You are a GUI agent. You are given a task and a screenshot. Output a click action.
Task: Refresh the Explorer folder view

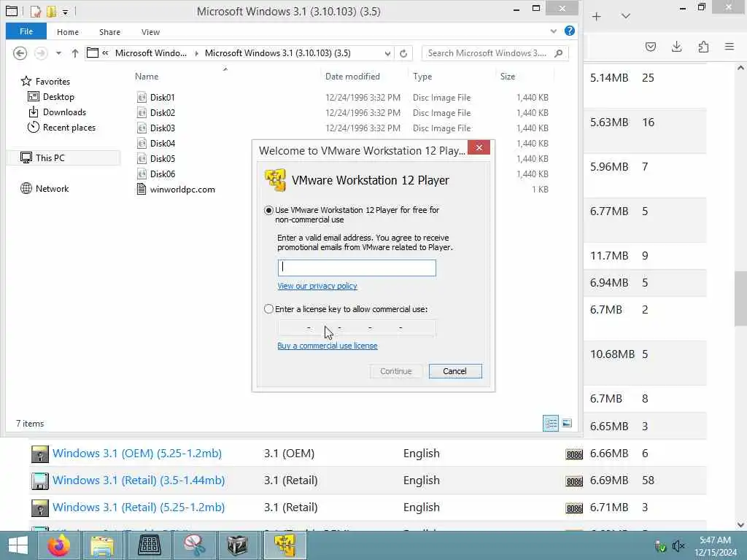pos(403,53)
